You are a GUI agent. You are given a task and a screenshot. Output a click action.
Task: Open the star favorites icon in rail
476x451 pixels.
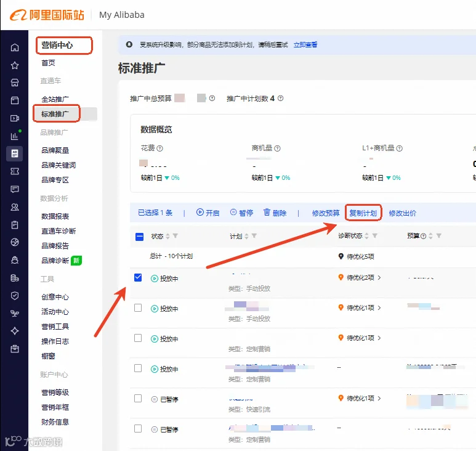click(x=15, y=65)
